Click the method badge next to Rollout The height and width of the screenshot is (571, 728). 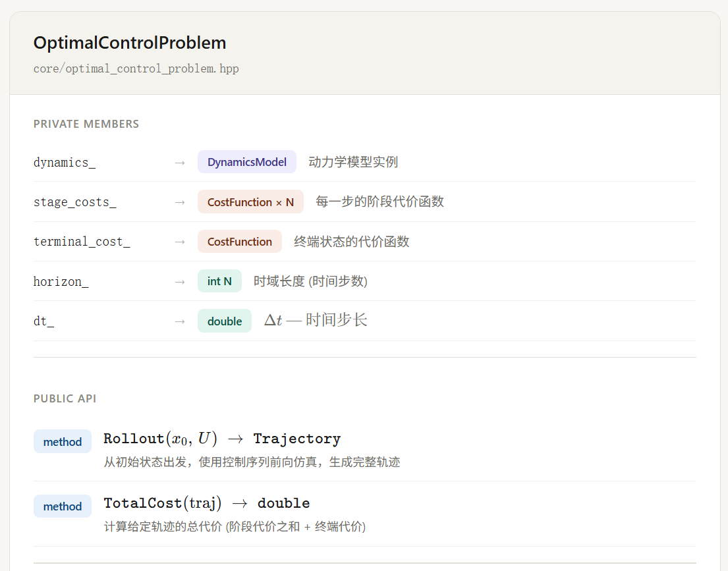click(63, 442)
